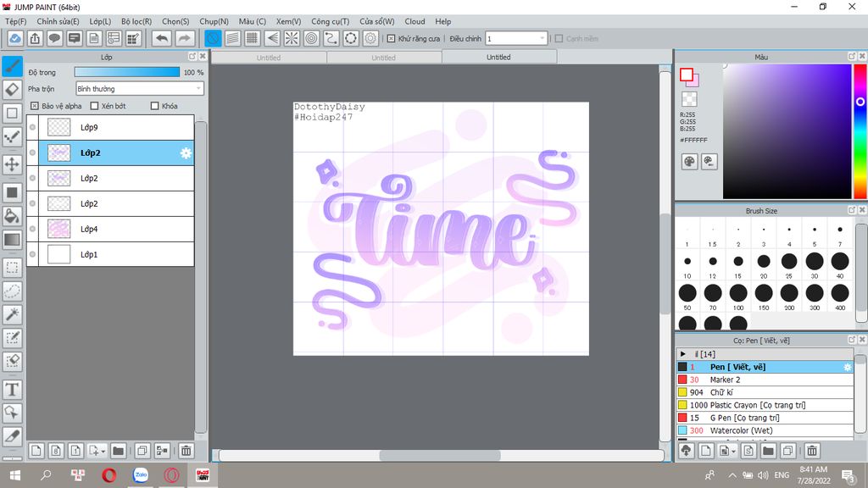868x488 pixels.
Task: Create new layer in layer panel
Action: pyautogui.click(x=36, y=451)
